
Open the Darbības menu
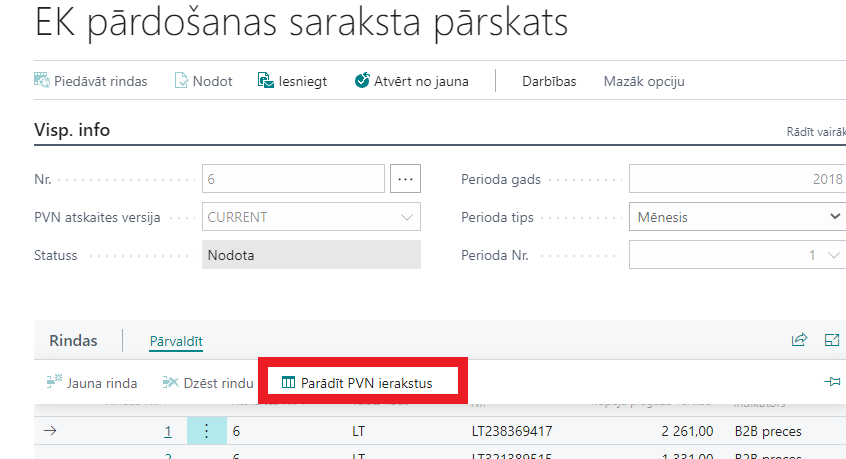point(549,81)
